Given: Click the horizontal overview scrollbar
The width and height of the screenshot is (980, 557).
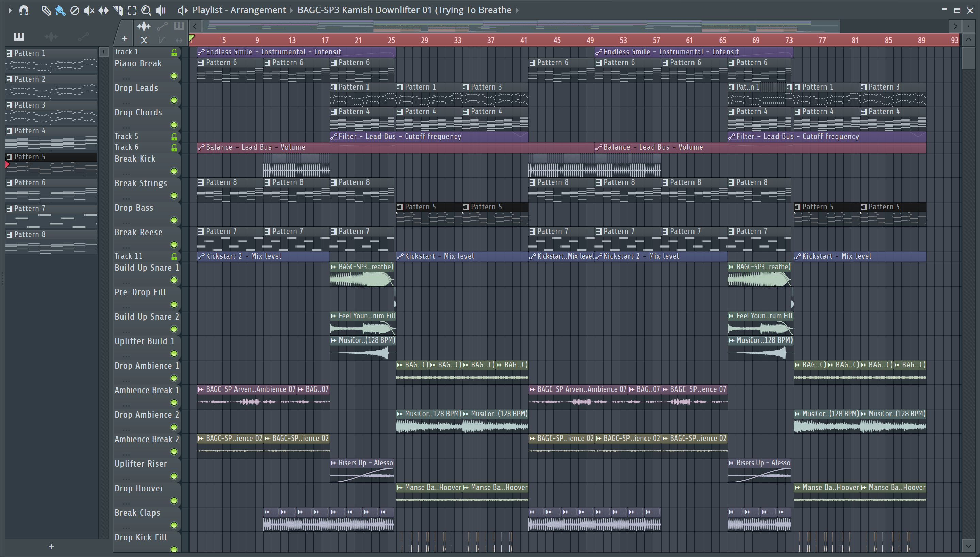Looking at the screenshot, I should pyautogui.click(x=521, y=26).
